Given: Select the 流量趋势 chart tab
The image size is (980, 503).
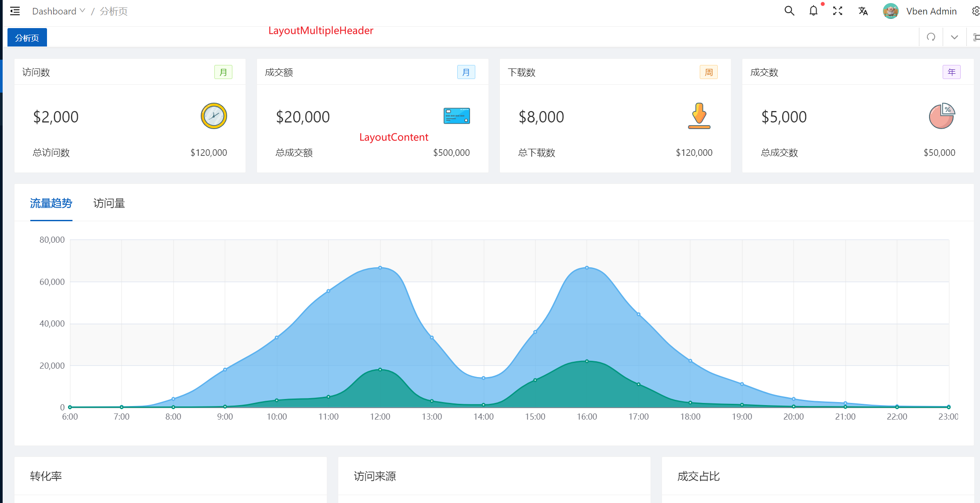Looking at the screenshot, I should (x=51, y=203).
